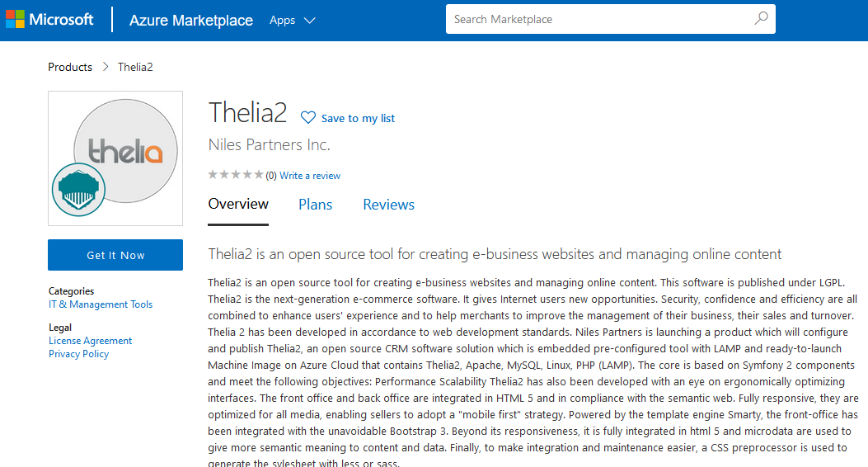Open the Plans tab
The width and height of the screenshot is (868, 467).
click(x=315, y=205)
